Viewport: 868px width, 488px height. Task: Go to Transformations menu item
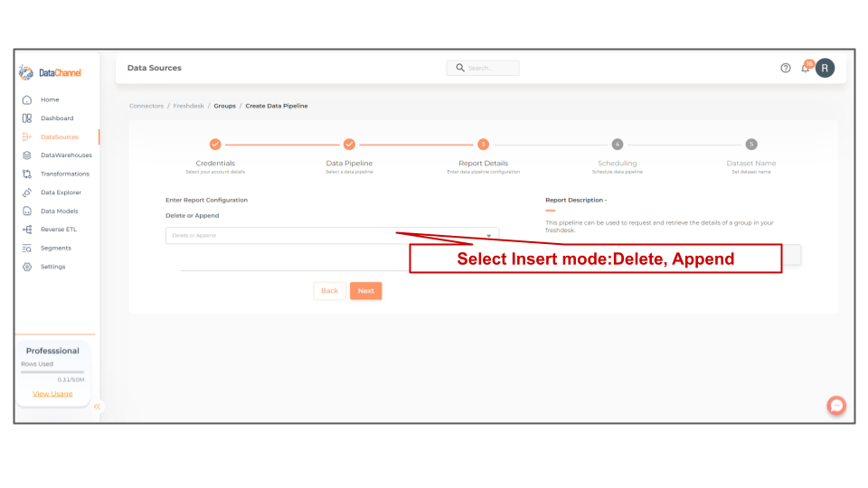65,174
